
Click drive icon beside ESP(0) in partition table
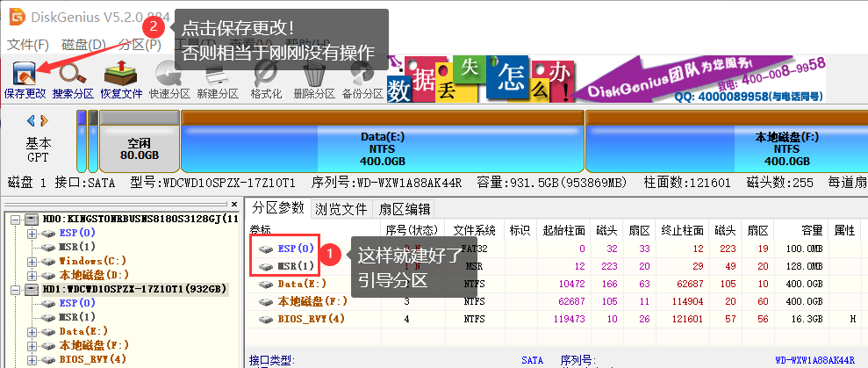[x=266, y=249]
